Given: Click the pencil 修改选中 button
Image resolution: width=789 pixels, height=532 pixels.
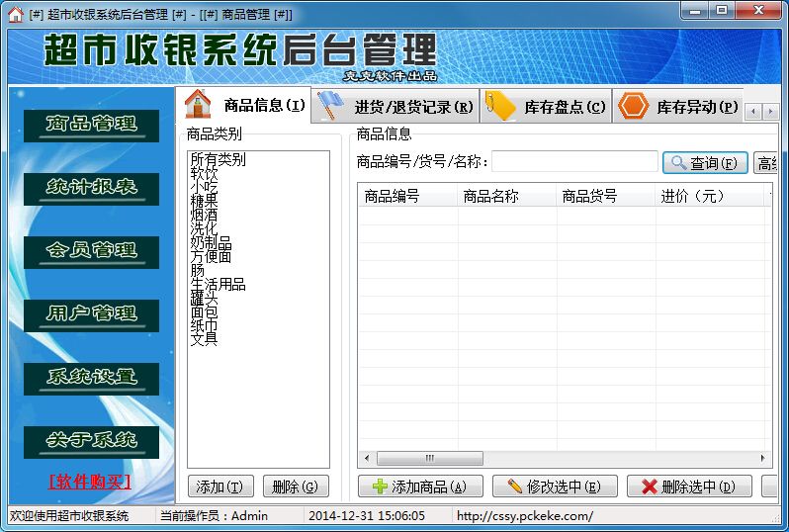Looking at the screenshot, I should [x=555, y=487].
